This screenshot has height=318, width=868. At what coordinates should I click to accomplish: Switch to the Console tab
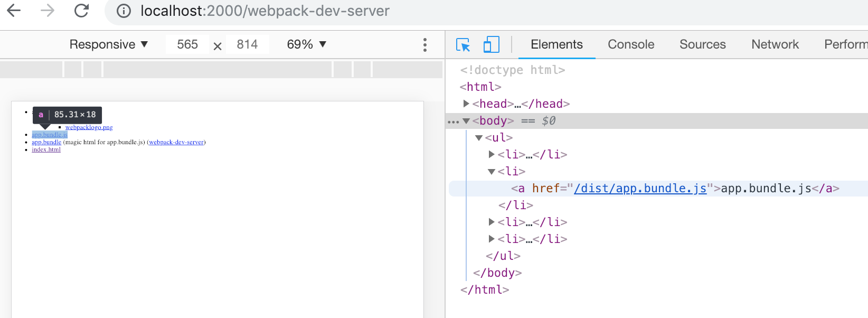[631, 44]
